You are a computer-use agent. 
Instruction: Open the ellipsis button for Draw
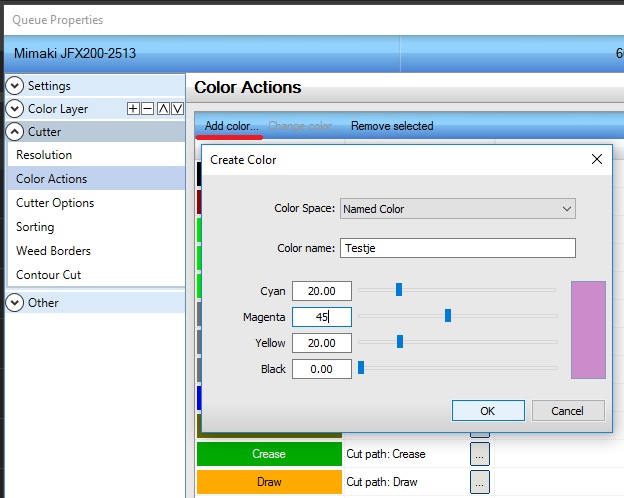point(480,482)
